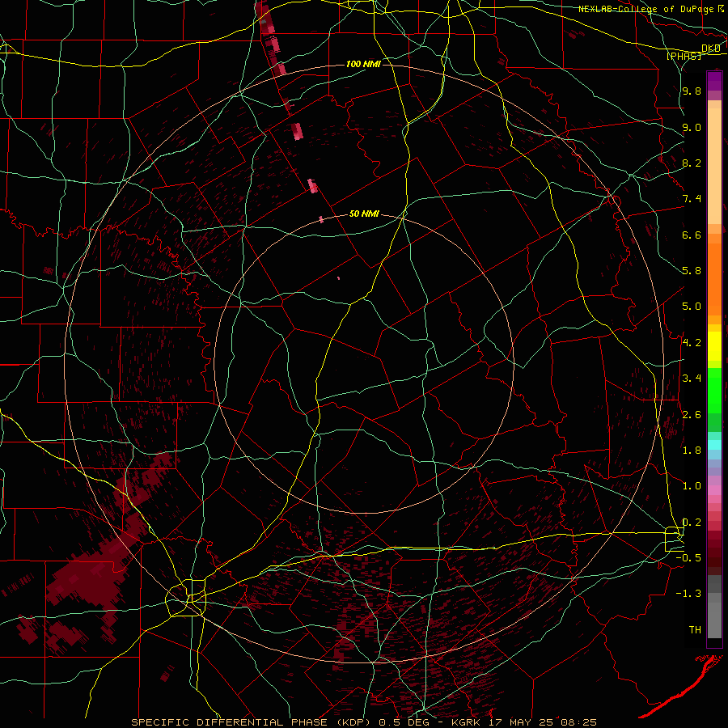Click the 5.8 scale value
728x728 pixels.
click(x=692, y=270)
